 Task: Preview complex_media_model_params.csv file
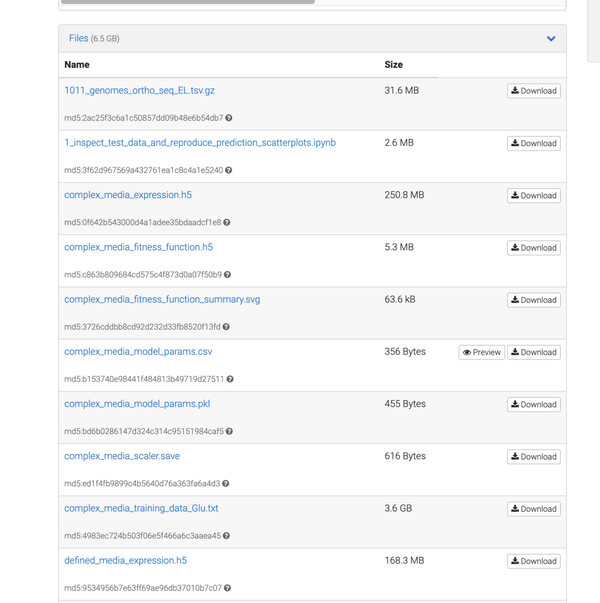(481, 352)
